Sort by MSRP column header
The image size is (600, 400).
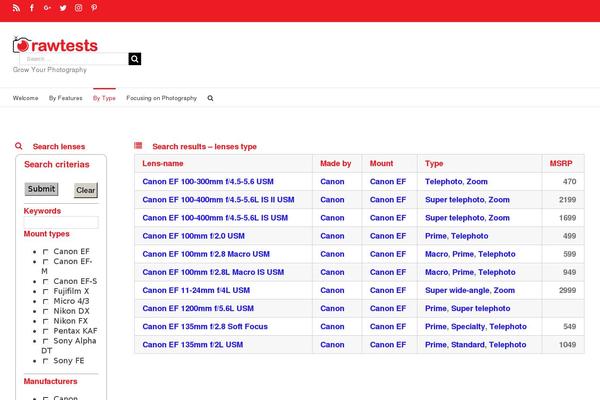click(x=561, y=163)
